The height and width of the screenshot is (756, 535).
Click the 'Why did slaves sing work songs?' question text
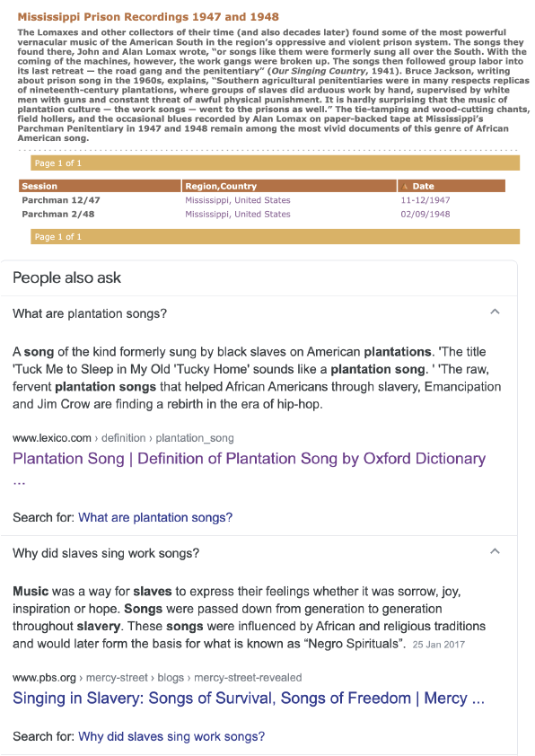pos(106,553)
